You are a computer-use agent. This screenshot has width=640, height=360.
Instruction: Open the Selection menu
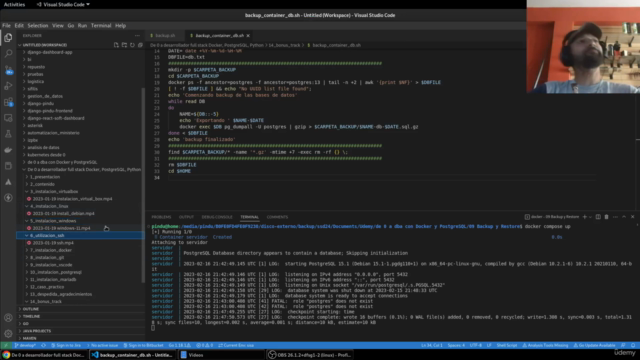click(38, 25)
